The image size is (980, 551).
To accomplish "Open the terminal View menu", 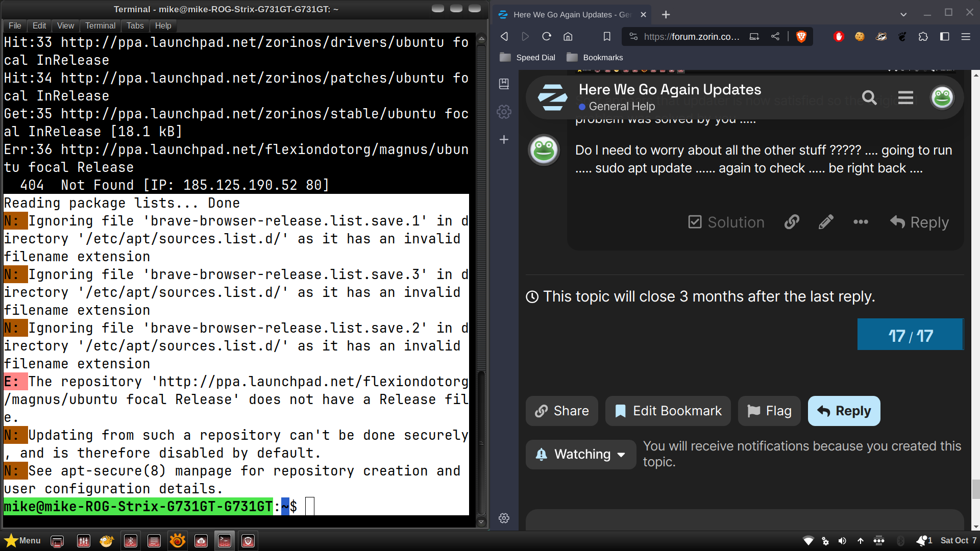I will 65,26.
